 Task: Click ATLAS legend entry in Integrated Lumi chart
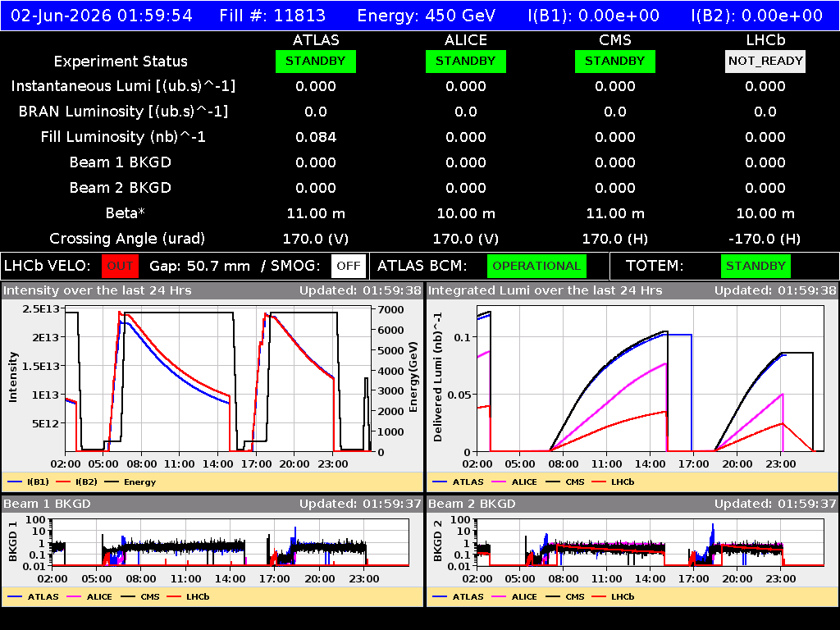coord(458,482)
